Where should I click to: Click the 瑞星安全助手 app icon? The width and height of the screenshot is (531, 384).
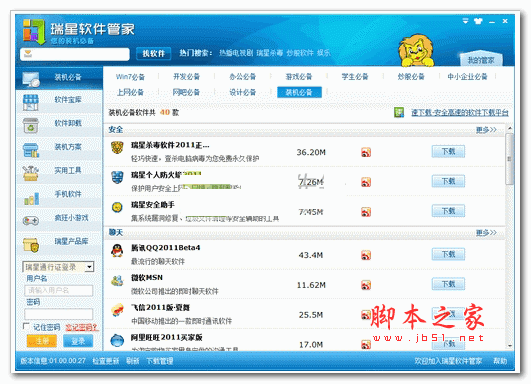click(x=117, y=207)
